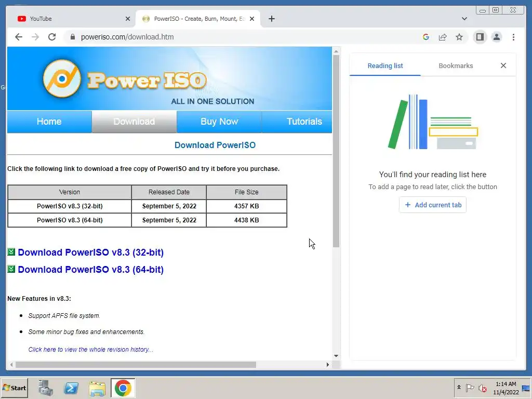Open the Chrome profile avatar
Viewport: 532px width, 399px height.
click(497, 37)
